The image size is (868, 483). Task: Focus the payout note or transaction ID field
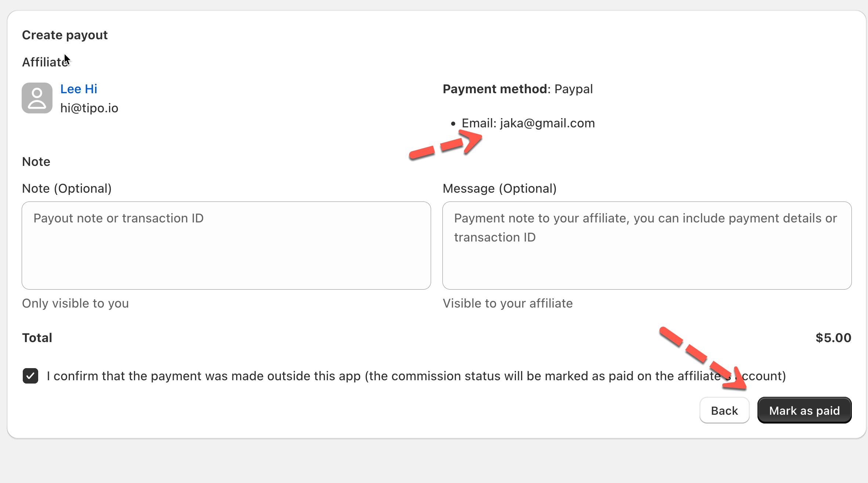point(226,245)
